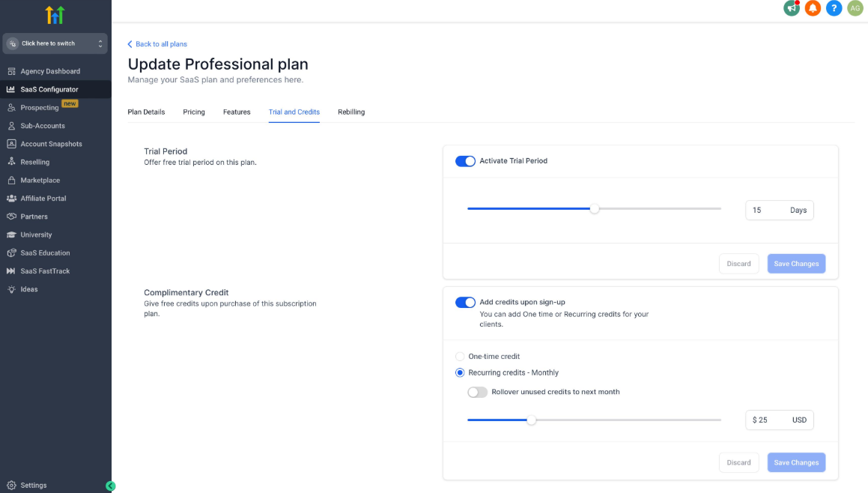The image size is (868, 493).
Task: Click the Partners handshake icon
Action: point(11,217)
